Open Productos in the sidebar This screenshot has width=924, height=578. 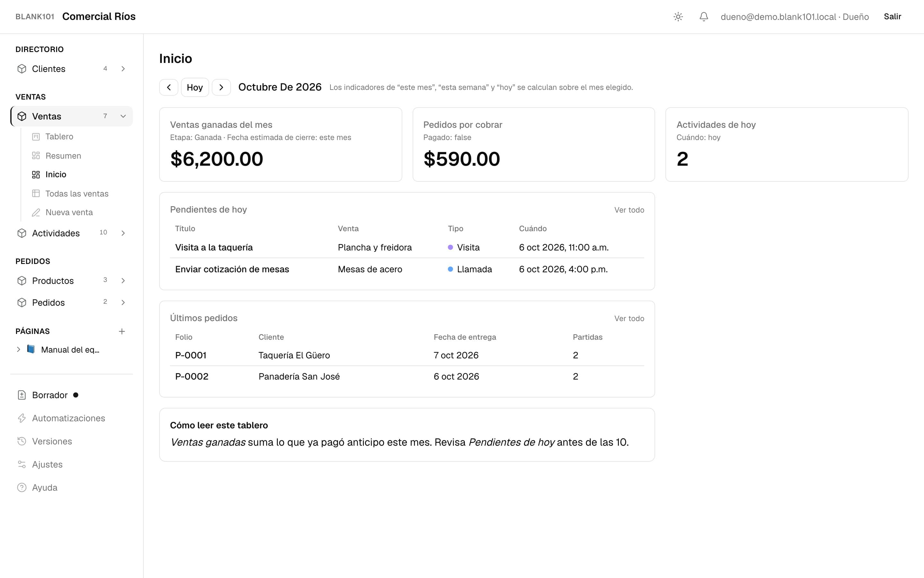(53, 281)
